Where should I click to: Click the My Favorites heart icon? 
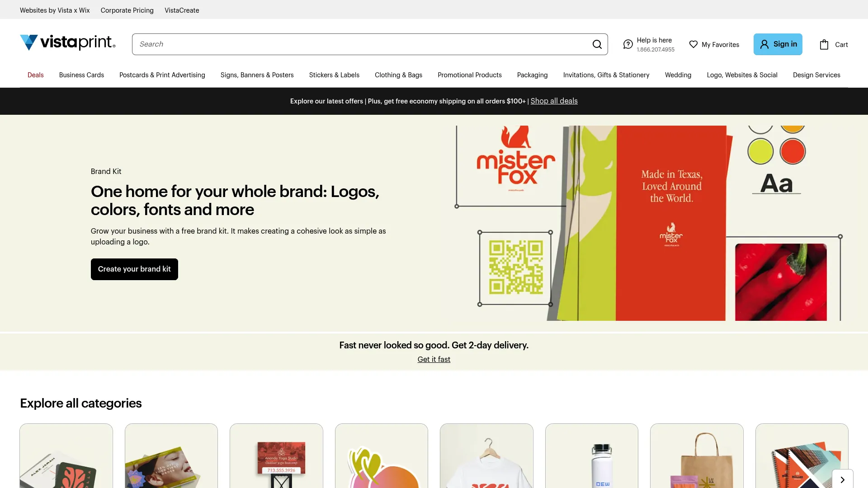(693, 44)
